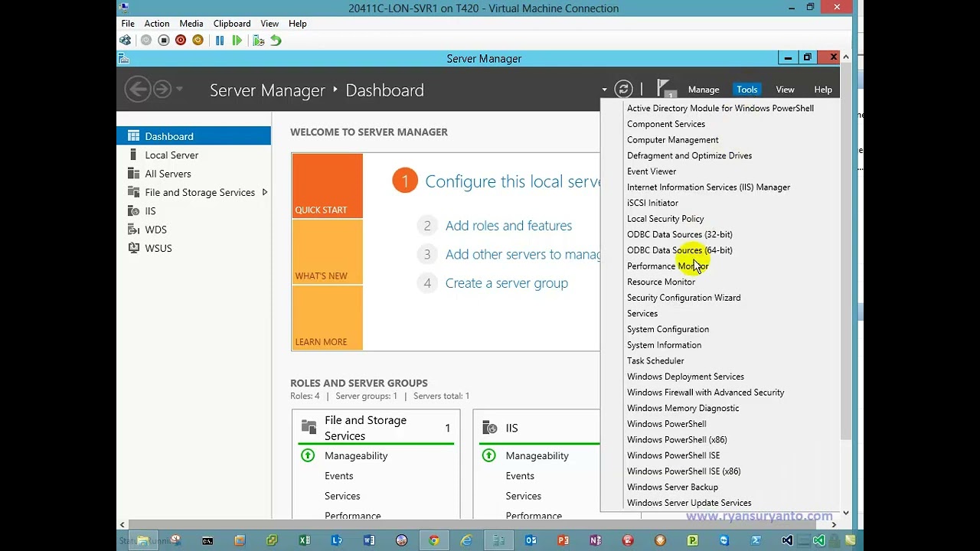Click the Server Manager forward arrow

click(162, 90)
